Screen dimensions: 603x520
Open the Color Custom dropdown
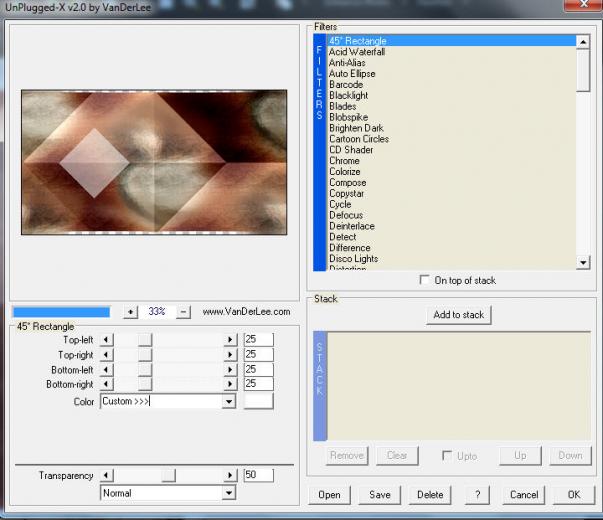point(229,402)
